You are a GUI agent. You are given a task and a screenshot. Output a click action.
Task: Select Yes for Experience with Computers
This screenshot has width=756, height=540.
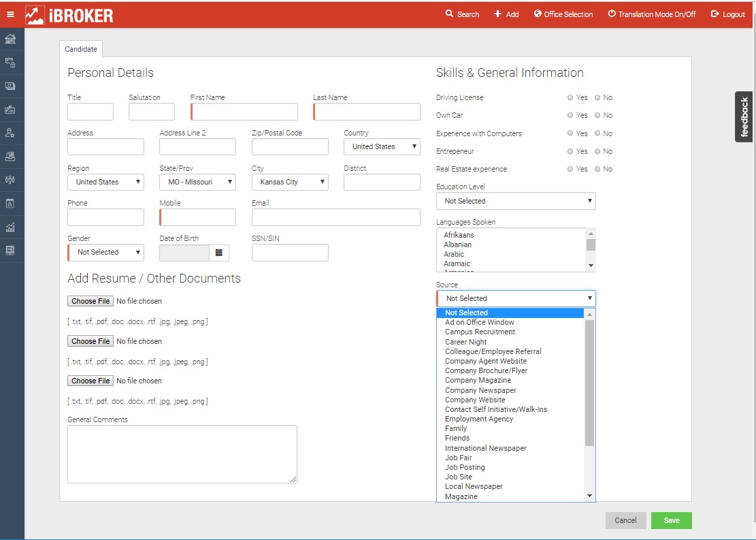point(570,133)
